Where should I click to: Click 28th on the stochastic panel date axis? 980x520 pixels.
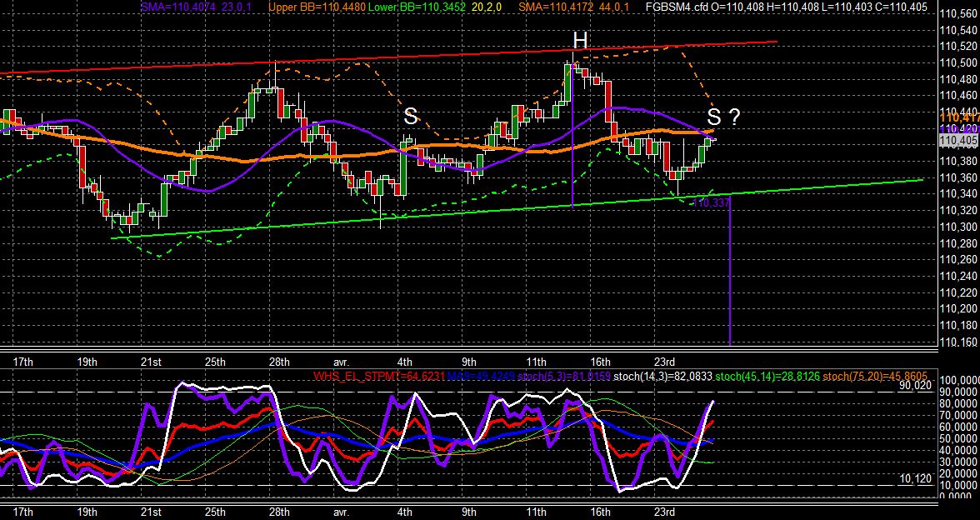click(278, 512)
